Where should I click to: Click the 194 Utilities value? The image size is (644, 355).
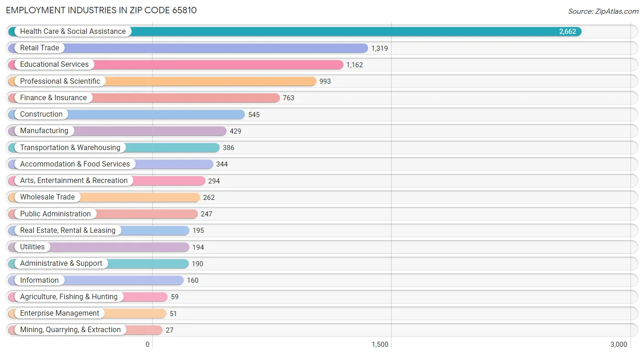point(198,247)
